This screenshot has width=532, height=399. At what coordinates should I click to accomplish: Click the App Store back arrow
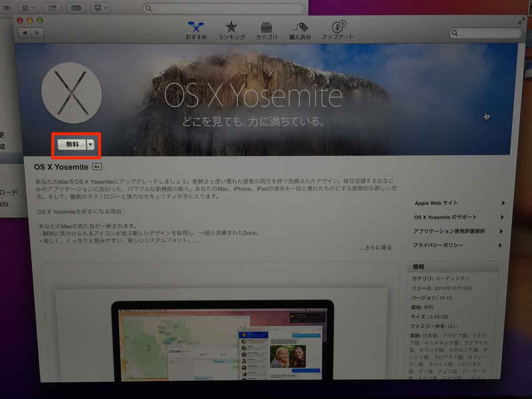click(24, 33)
